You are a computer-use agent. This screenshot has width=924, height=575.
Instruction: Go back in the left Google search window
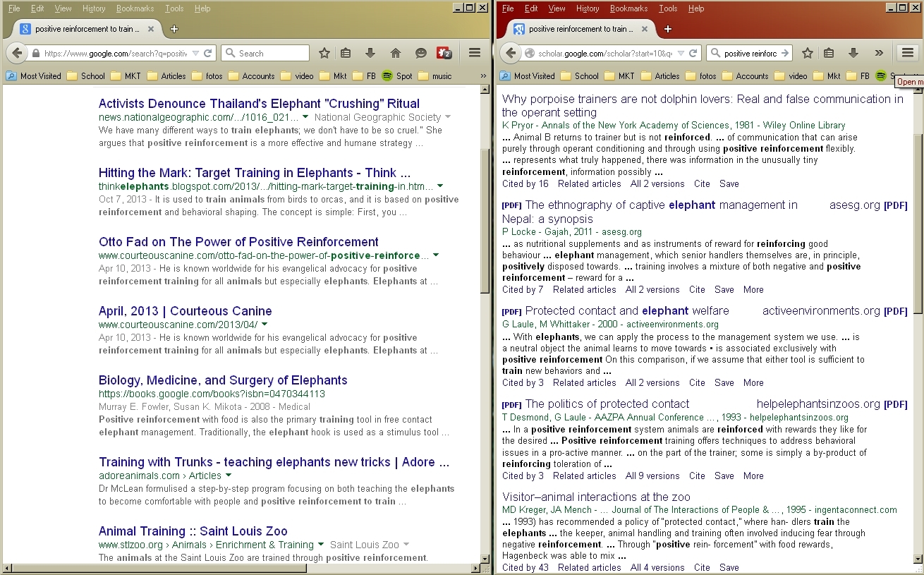click(x=17, y=53)
